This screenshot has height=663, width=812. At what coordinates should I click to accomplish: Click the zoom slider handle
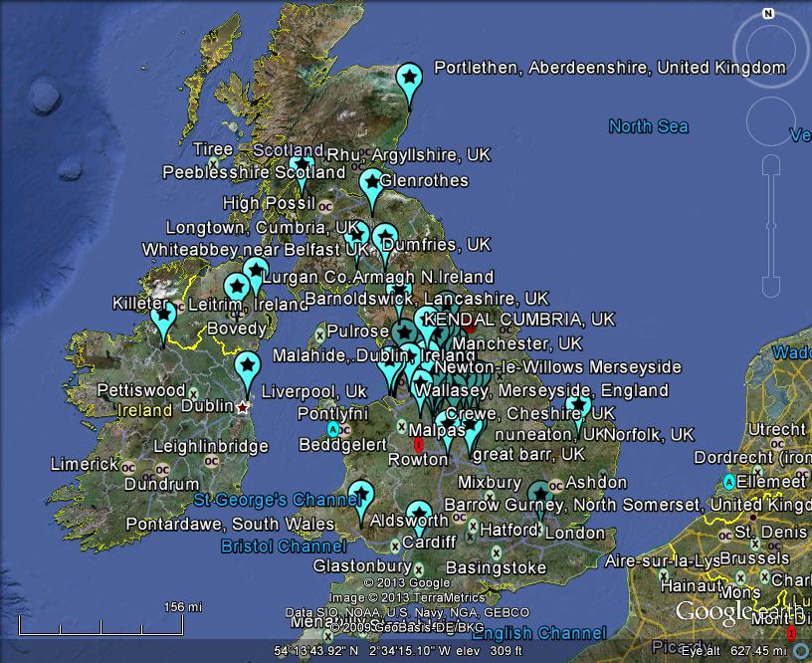click(x=771, y=226)
